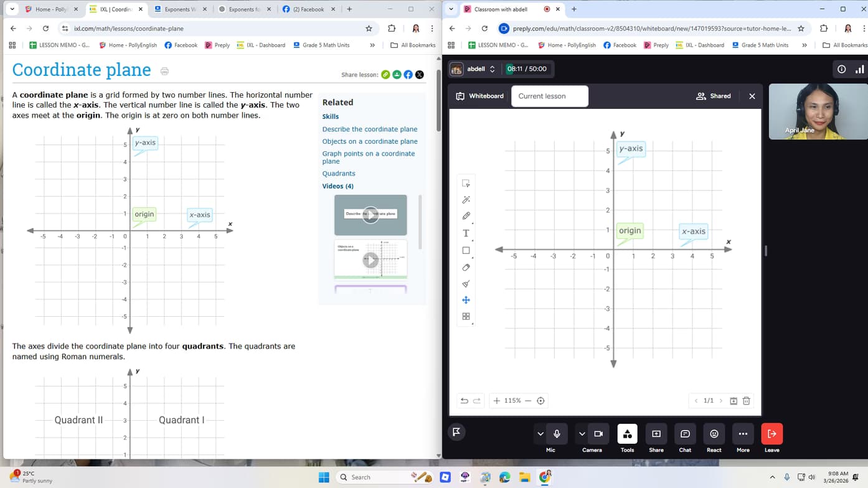The image size is (868, 488).
Task: Pick the Eraser tool in whiteboard toolbar
Action: pyautogui.click(x=466, y=268)
